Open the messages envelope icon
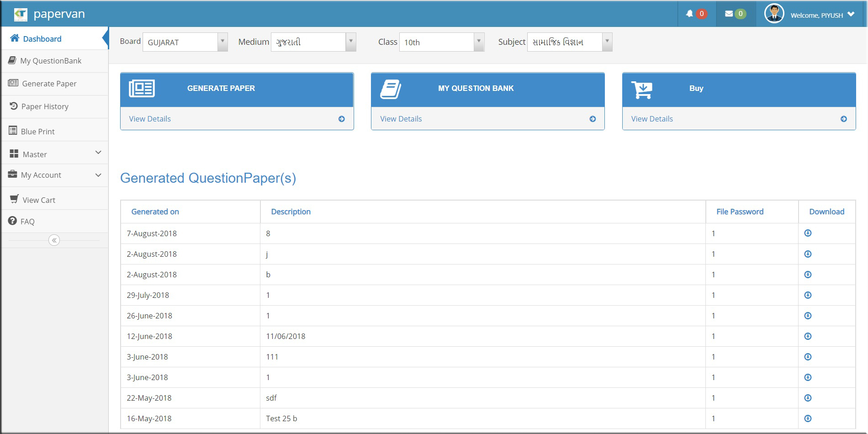This screenshot has width=868, height=434. pos(729,14)
